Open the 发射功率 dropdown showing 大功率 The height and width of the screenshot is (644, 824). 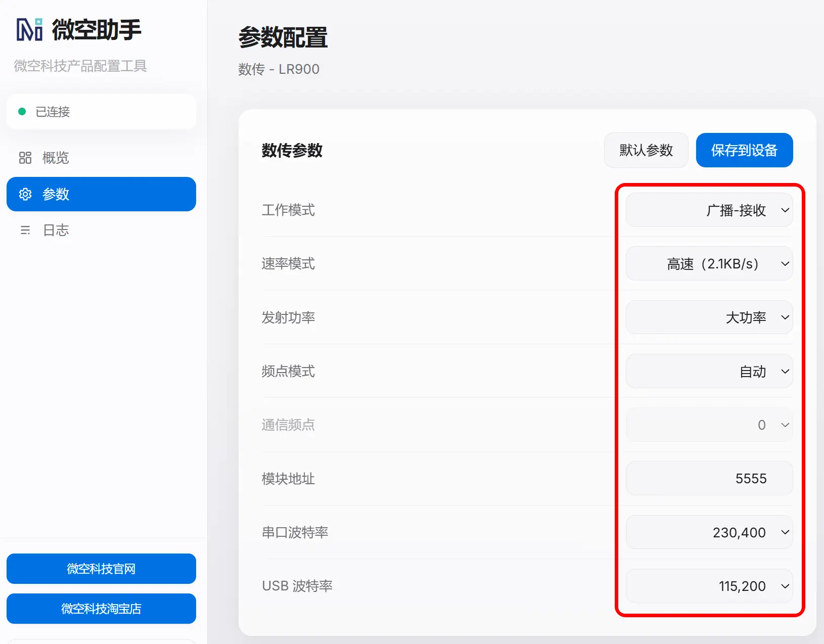tap(709, 317)
